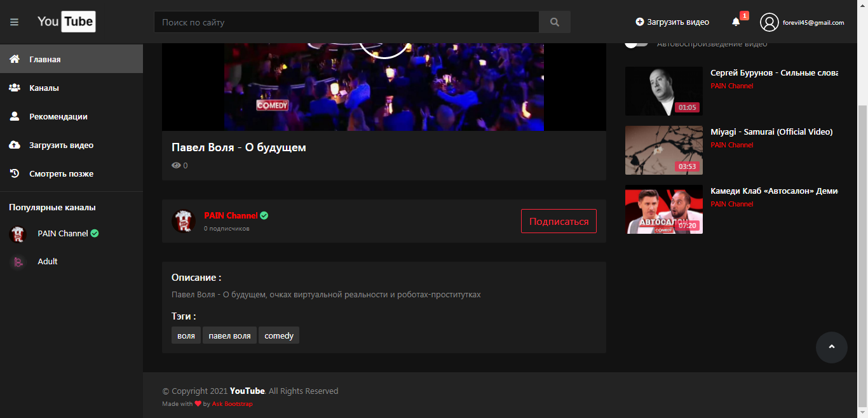Click the Adult channel avatar in sidebar
The image size is (868, 418).
[18, 262]
